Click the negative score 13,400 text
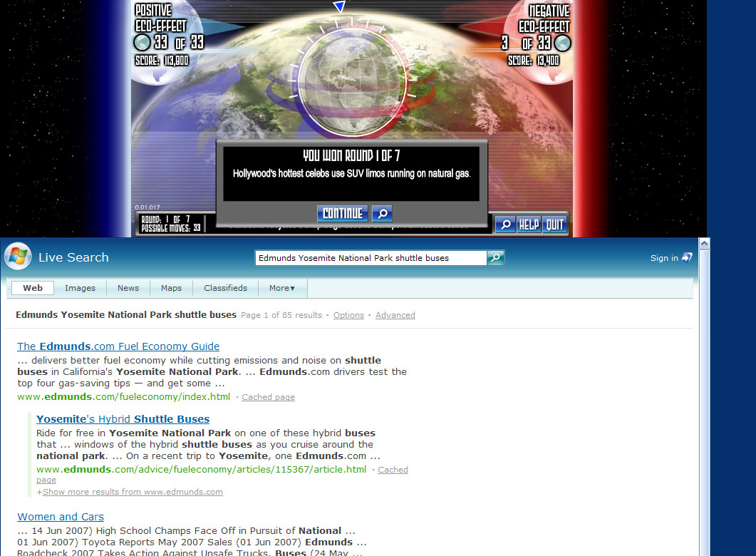The height and width of the screenshot is (556, 756). coord(534,61)
